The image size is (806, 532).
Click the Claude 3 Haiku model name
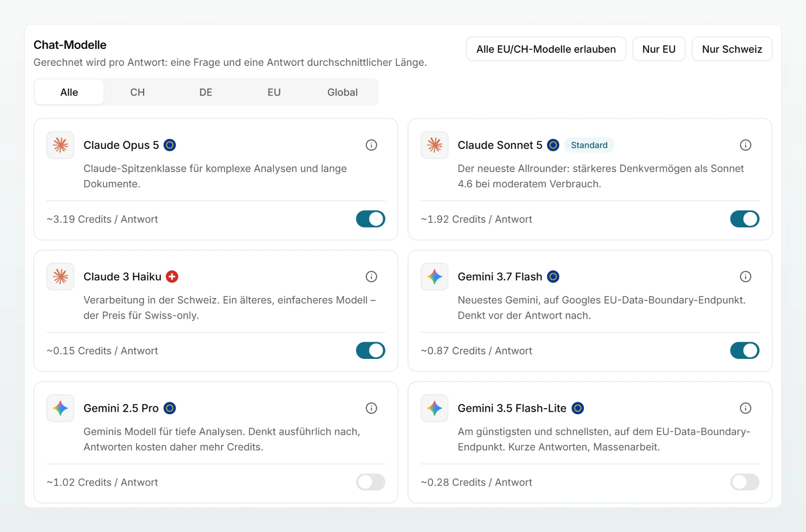122,276
